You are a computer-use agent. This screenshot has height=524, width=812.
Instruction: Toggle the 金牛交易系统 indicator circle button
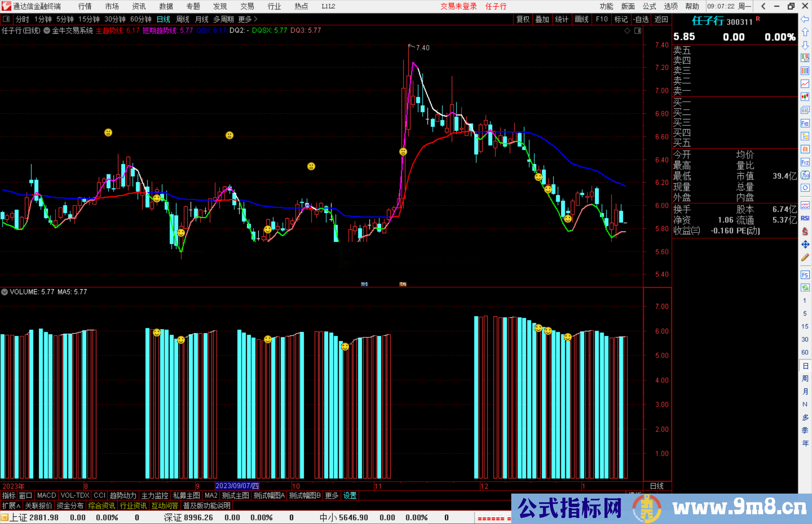tap(47, 31)
